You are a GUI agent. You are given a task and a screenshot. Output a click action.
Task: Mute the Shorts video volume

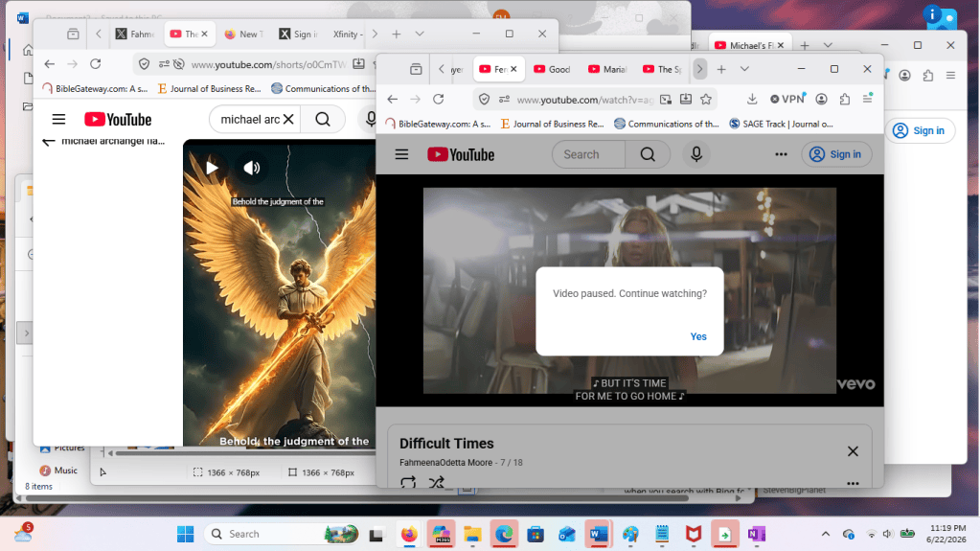(252, 168)
